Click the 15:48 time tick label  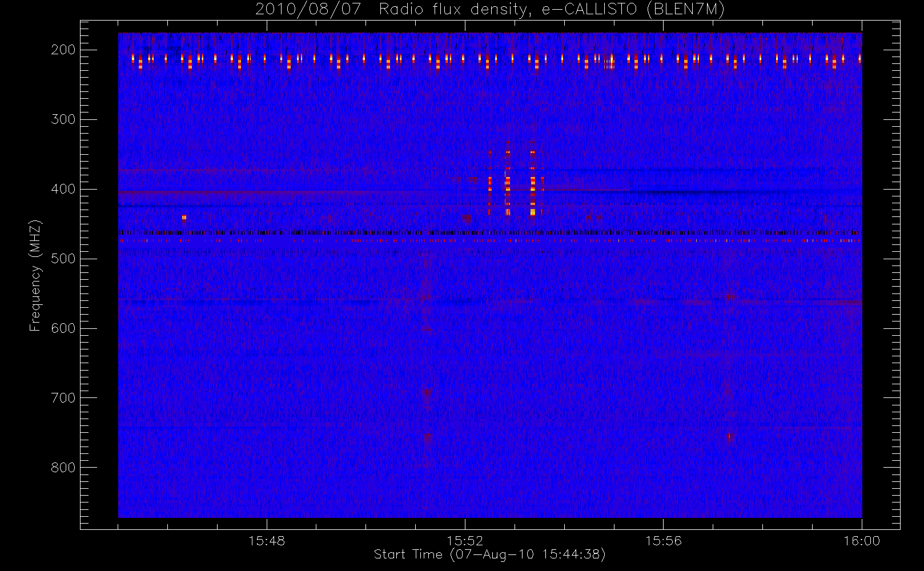click(x=267, y=541)
